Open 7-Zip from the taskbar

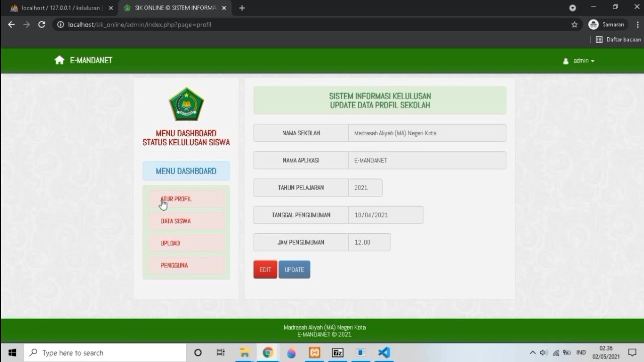[x=338, y=352]
